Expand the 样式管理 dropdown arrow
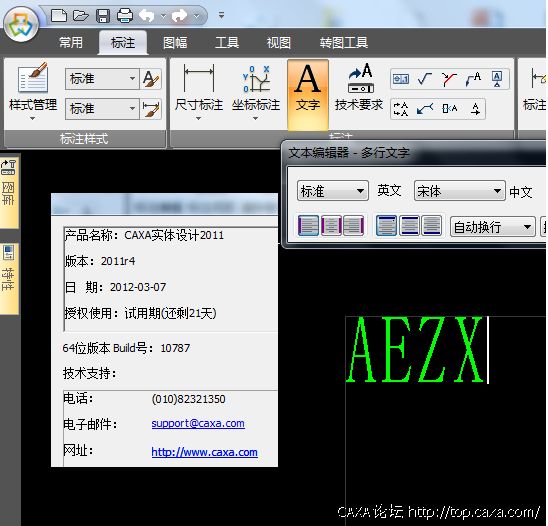 click(33, 118)
